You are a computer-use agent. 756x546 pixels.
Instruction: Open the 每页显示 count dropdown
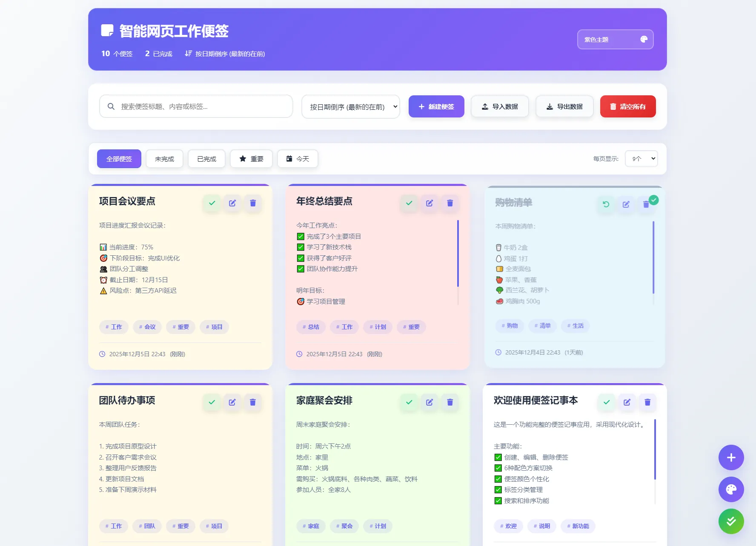[641, 158]
